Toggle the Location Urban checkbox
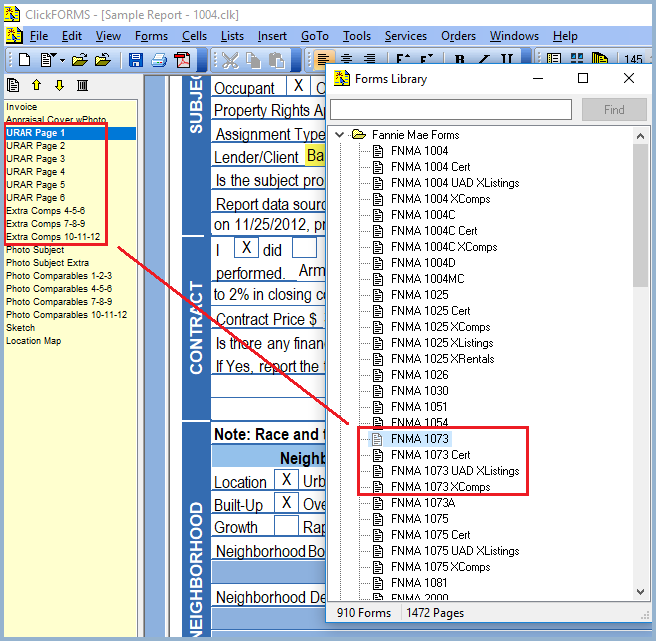The image size is (656, 641). [287, 479]
